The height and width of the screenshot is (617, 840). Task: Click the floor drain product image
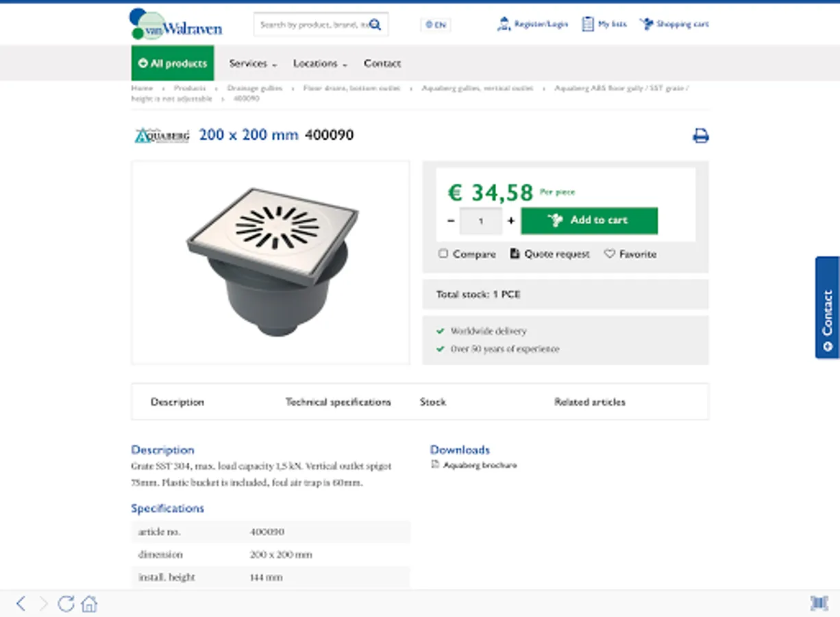tap(271, 262)
